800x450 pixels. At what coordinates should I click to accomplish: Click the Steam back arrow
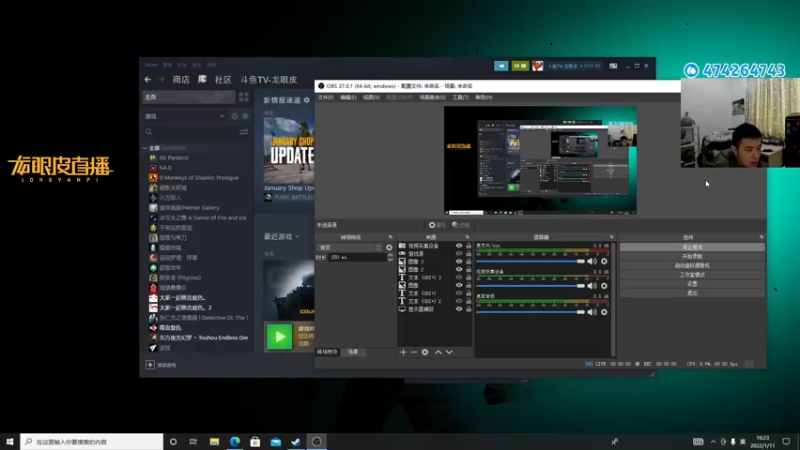[147, 80]
